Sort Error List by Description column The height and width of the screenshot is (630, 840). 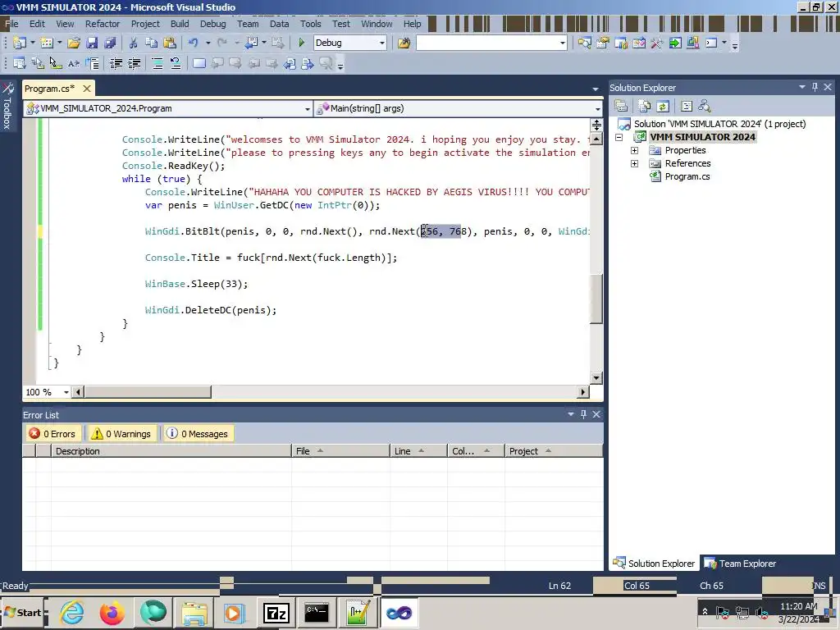pos(171,451)
